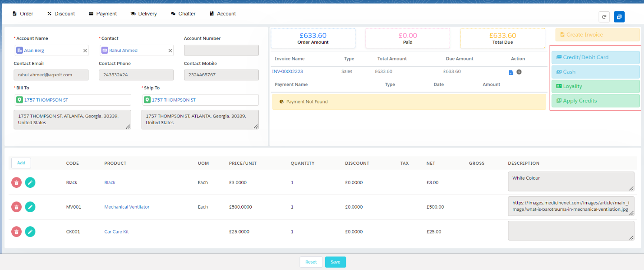Click the Total Due £633.60 card
The width and height of the screenshot is (644, 270).
coord(502,38)
